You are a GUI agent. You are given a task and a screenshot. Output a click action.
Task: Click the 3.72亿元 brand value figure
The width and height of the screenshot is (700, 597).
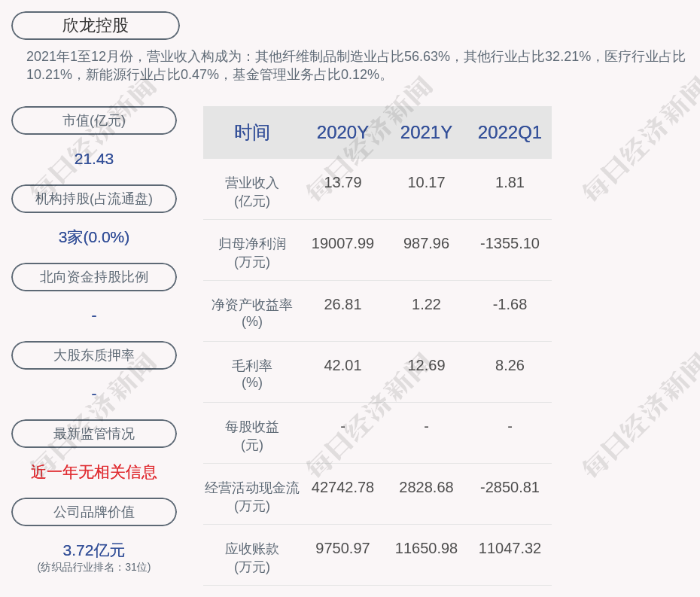(x=94, y=550)
